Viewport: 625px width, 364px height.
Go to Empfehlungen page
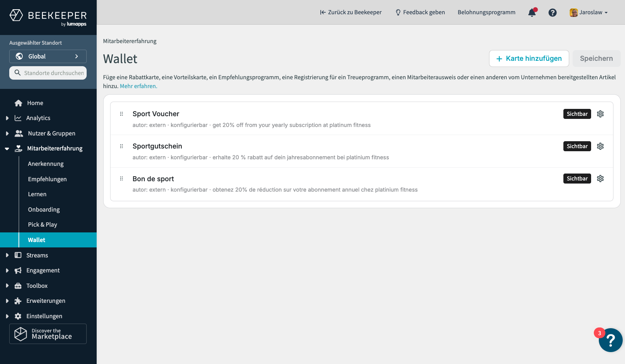click(47, 179)
